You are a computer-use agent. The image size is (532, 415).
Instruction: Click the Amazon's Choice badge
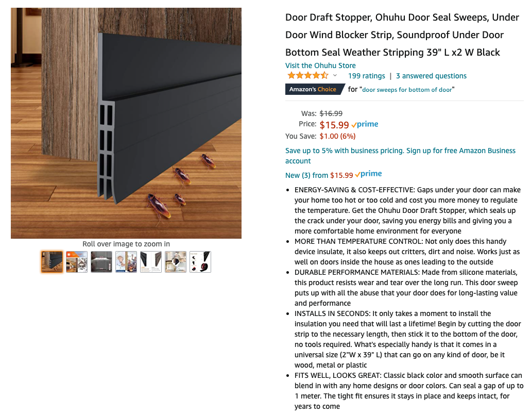click(x=315, y=89)
